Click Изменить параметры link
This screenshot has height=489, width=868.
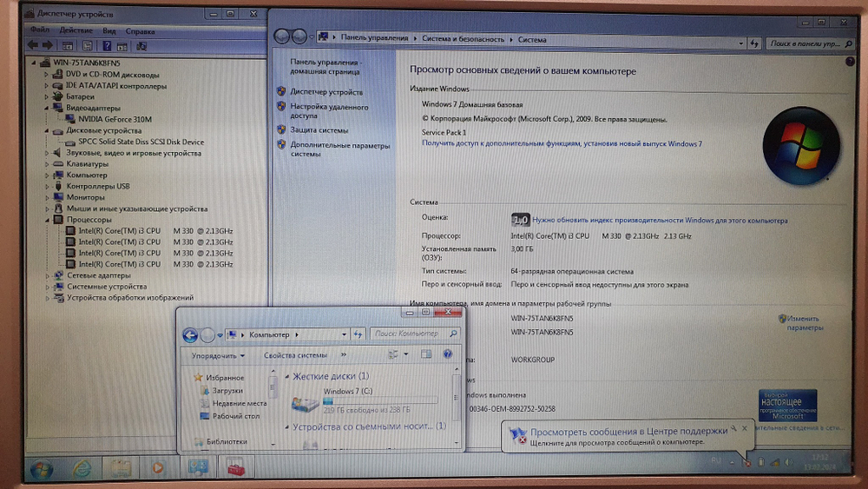(x=804, y=323)
